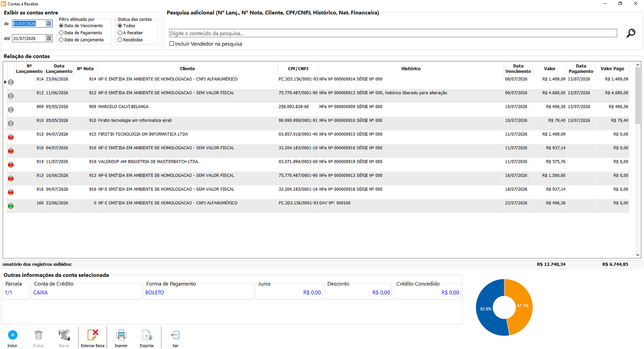The width and height of the screenshot is (644, 349).
Task: Click the BOLETO payment method value
Action: point(155,293)
